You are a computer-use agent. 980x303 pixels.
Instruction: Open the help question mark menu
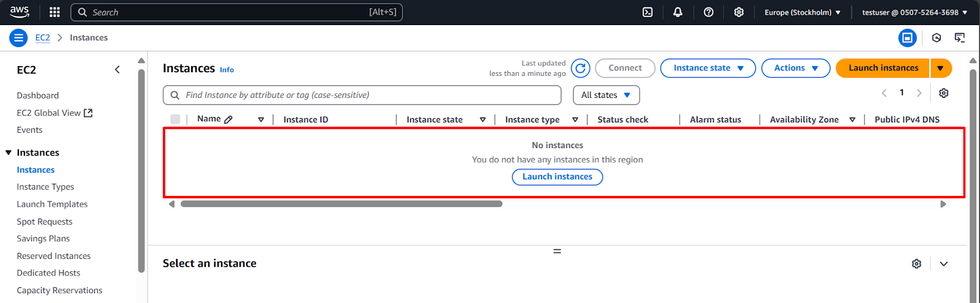click(709, 12)
